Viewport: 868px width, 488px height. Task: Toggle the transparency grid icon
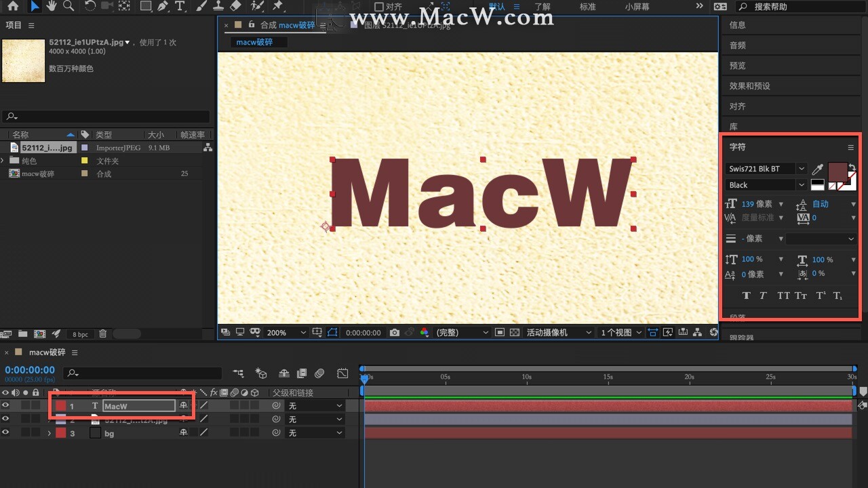(x=515, y=333)
